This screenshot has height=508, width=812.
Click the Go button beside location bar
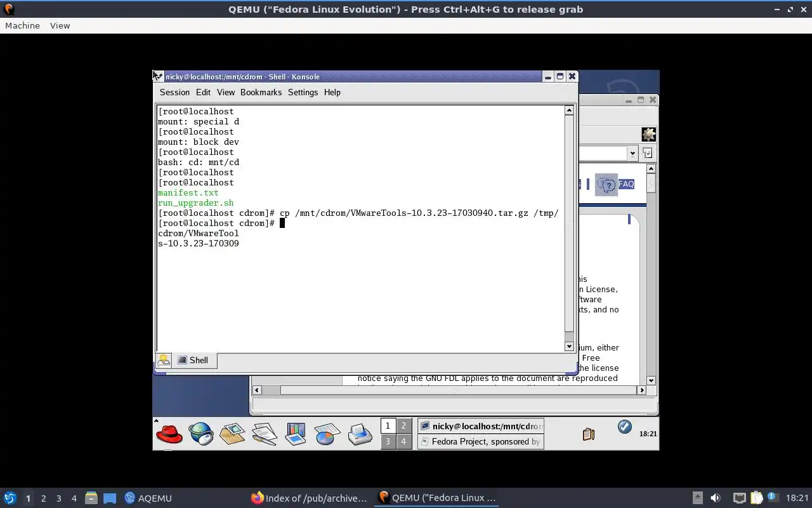(x=647, y=153)
